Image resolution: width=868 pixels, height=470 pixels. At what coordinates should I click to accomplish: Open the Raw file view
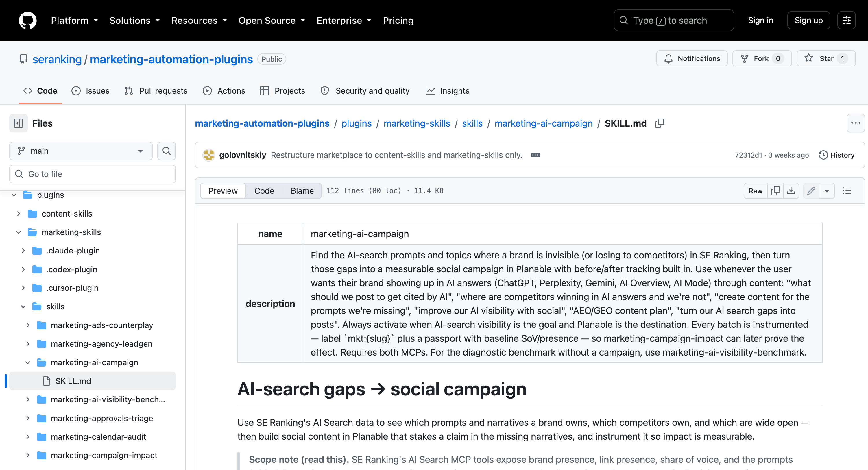point(756,191)
